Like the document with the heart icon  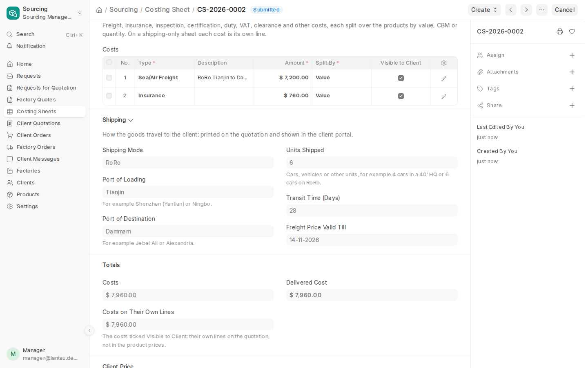click(572, 31)
